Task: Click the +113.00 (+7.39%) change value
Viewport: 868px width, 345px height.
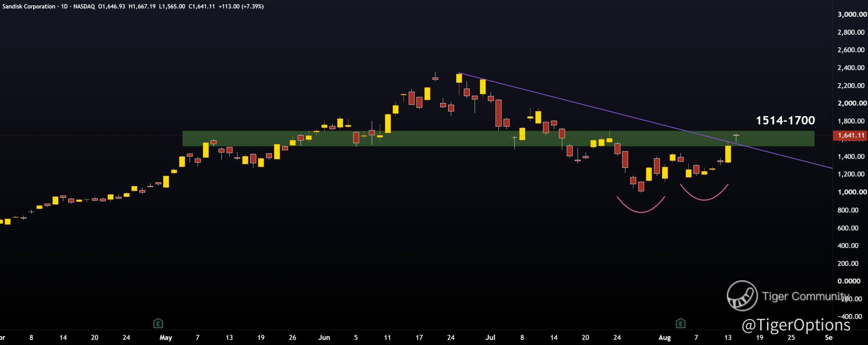Action: (241, 6)
